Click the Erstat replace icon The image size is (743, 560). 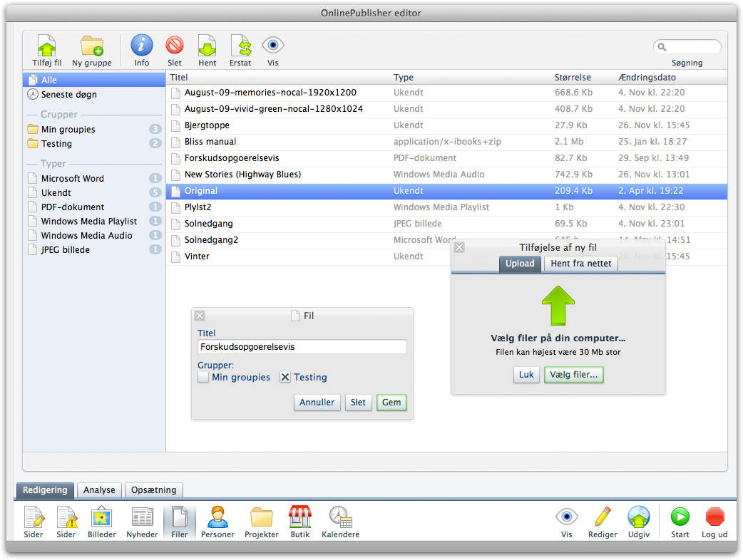(240, 46)
